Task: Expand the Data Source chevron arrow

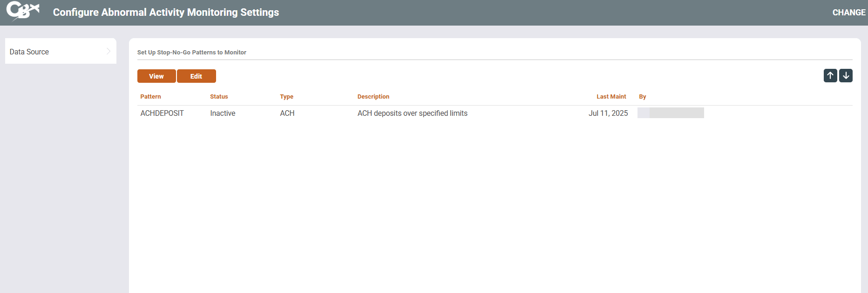Action: (x=108, y=51)
